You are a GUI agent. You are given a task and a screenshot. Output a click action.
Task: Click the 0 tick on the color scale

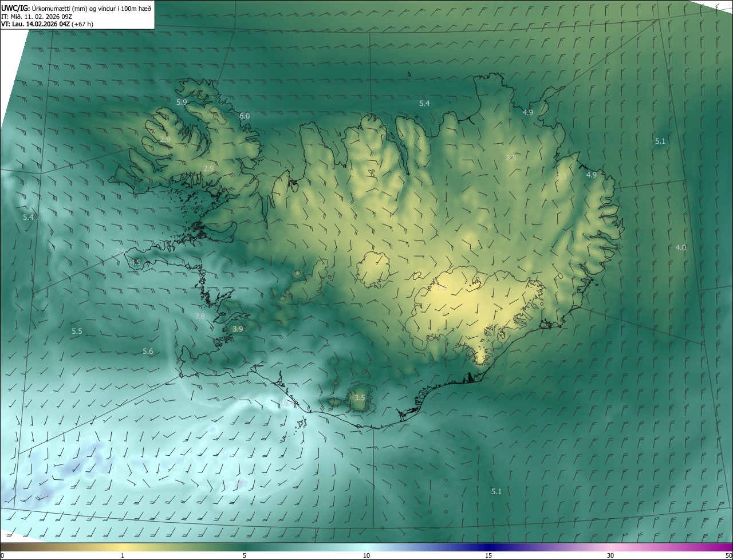point(2,555)
